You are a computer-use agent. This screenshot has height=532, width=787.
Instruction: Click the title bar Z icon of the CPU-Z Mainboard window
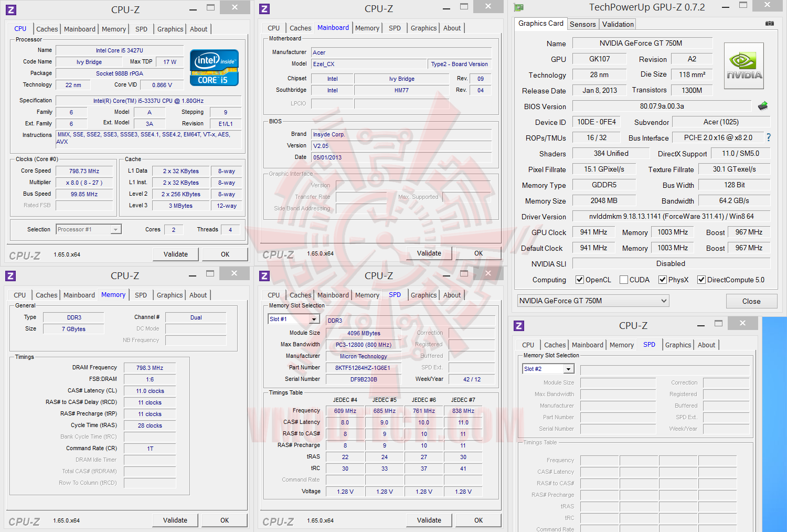point(264,9)
